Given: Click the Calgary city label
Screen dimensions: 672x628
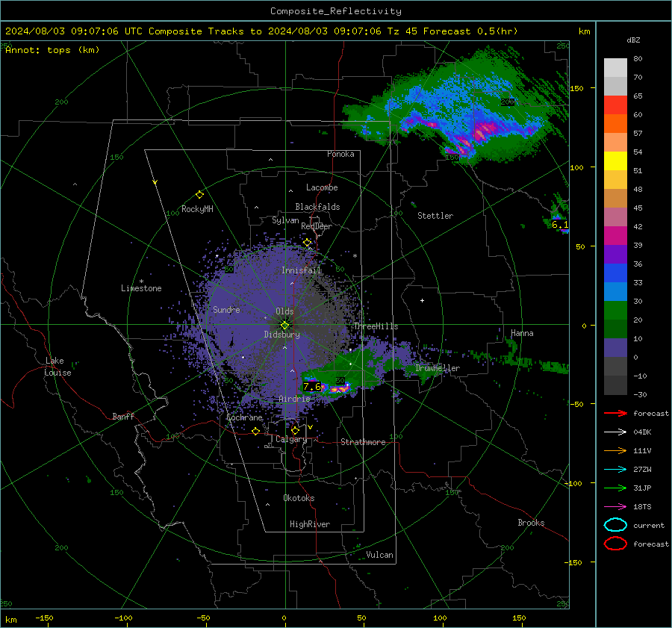Looking at the screenshot, I should pyautogui.click(x=291, y=439).
